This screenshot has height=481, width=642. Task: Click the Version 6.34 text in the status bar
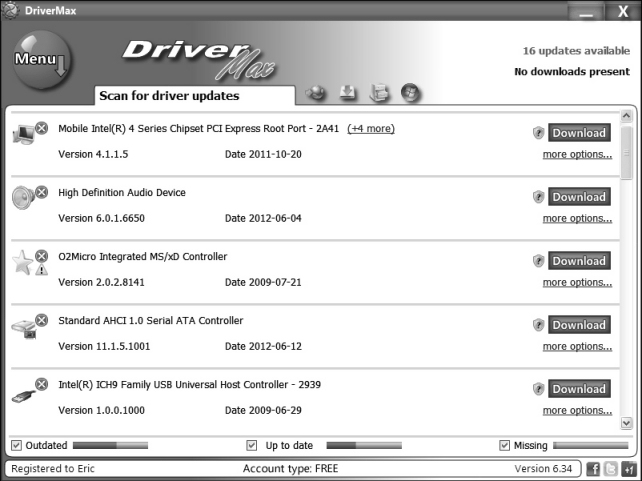543,469
